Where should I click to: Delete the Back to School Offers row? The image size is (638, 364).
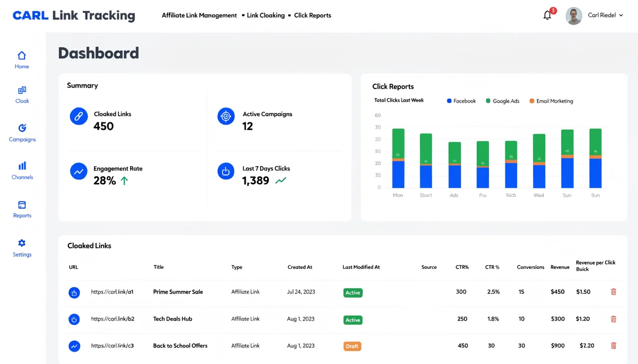tap(614, 346)
